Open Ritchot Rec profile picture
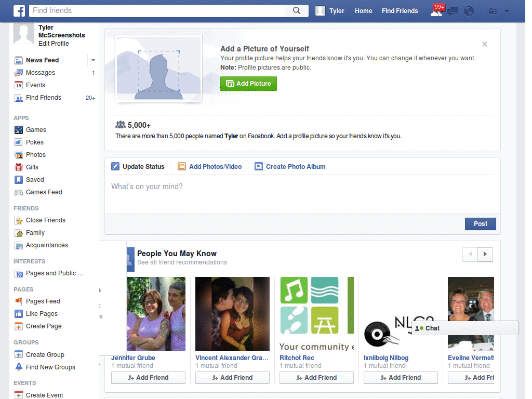532x399 pixels. pyautogui.click(x=316, y=314)
